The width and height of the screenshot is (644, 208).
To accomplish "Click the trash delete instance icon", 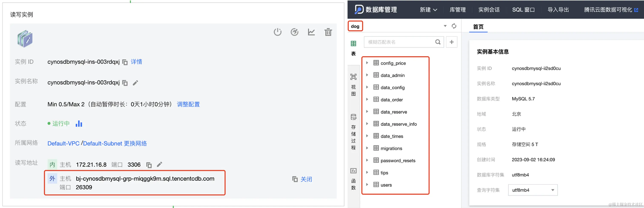I will click(x=328, y=32).
